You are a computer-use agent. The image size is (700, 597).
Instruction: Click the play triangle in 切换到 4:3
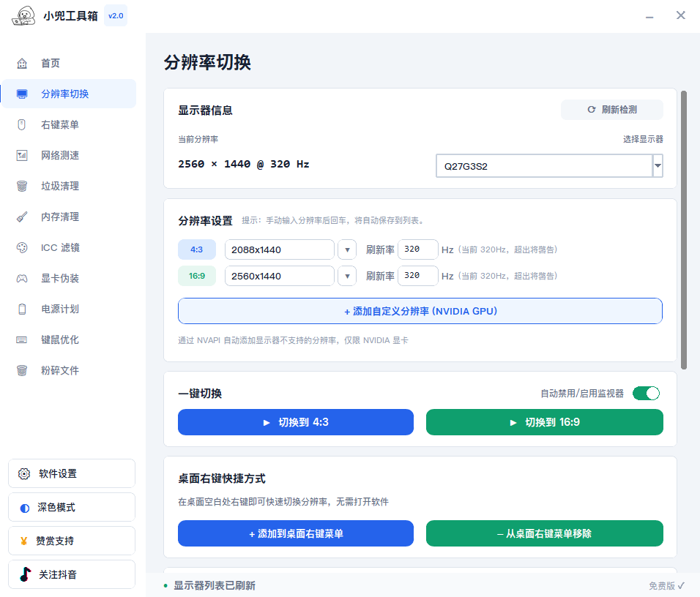pos(267,423)
